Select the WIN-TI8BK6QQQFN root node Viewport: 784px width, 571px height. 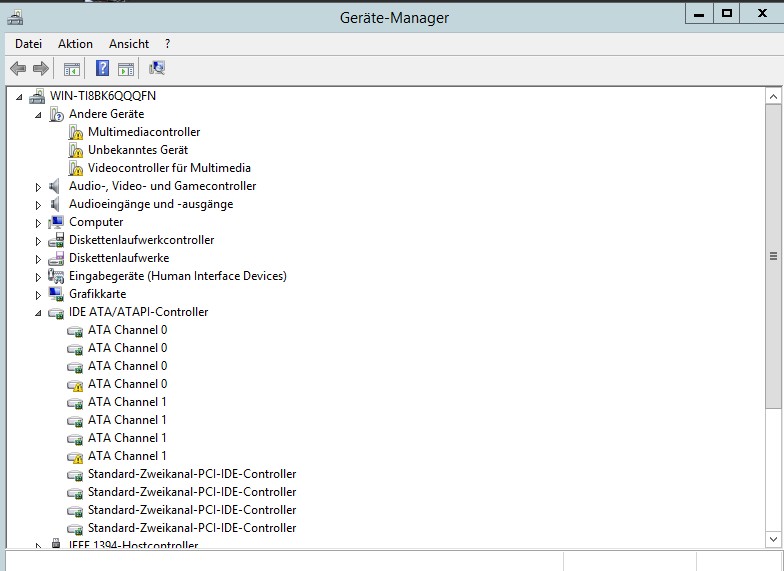[103, 96]
